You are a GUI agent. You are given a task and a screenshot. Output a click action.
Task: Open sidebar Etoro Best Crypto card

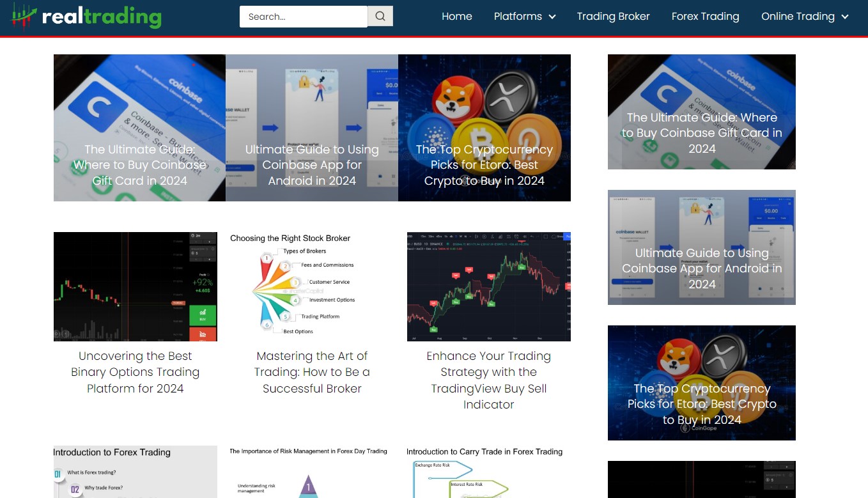tap(702, 383)
